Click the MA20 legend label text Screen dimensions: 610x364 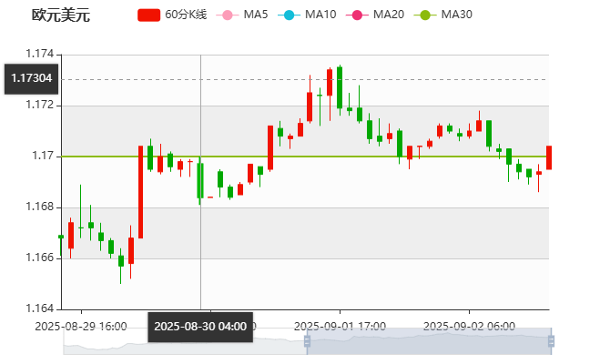pos(389,15)
